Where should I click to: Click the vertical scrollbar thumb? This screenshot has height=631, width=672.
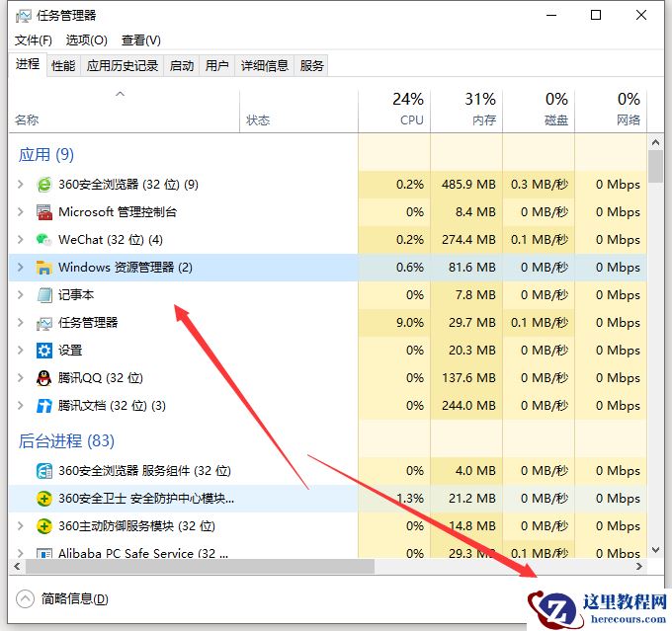[x=655, y=166]
